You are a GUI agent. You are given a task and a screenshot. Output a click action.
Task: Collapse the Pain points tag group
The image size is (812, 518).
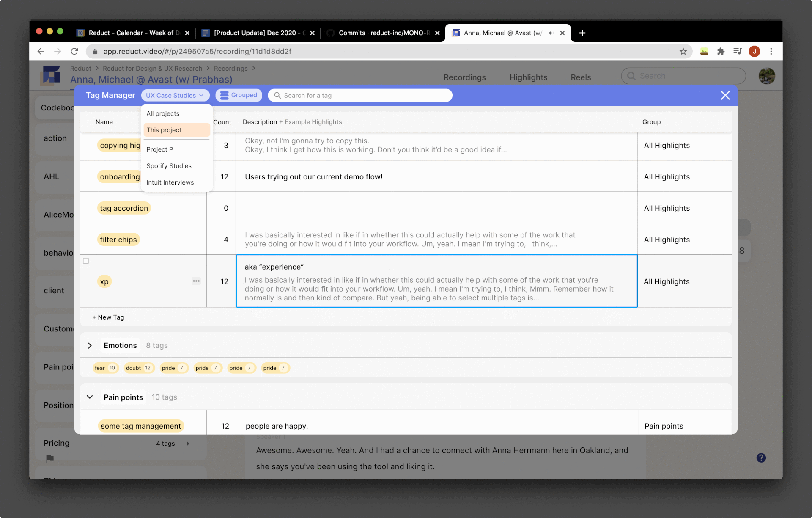click(90, 397)
